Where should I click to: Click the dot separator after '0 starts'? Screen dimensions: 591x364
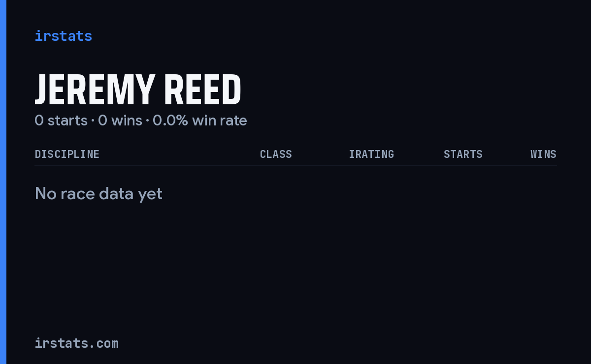coord(93,121)
